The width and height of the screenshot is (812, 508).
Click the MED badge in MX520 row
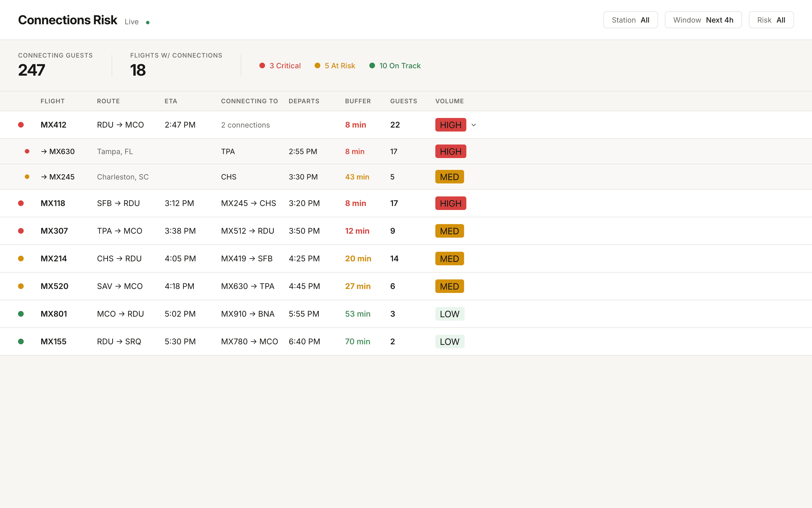(x=449, y=286)
